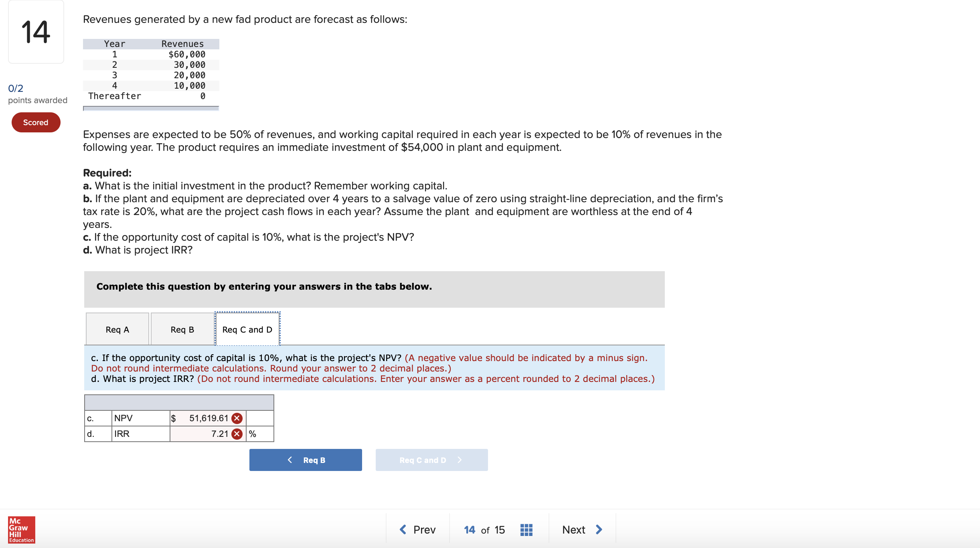Switch to the Req A tab
Image resolution: width=980 pixels, height=548 pixels.
[x=117, y=329]
